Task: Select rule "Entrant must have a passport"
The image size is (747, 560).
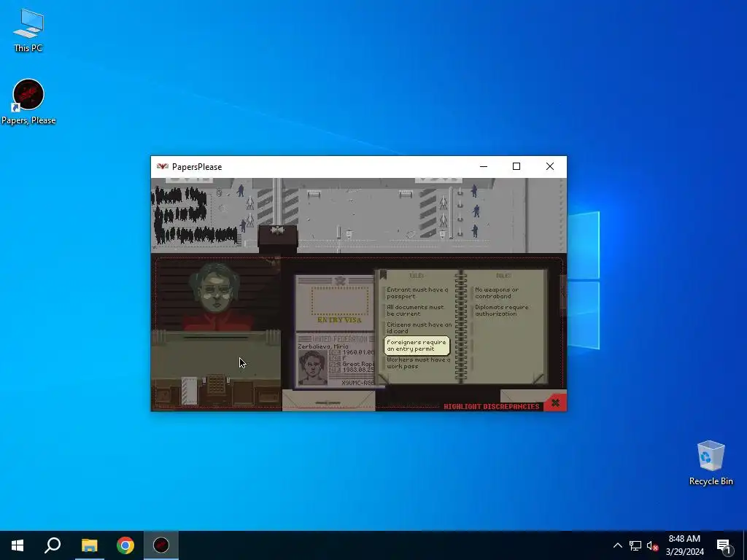Action: click(417, 293)
